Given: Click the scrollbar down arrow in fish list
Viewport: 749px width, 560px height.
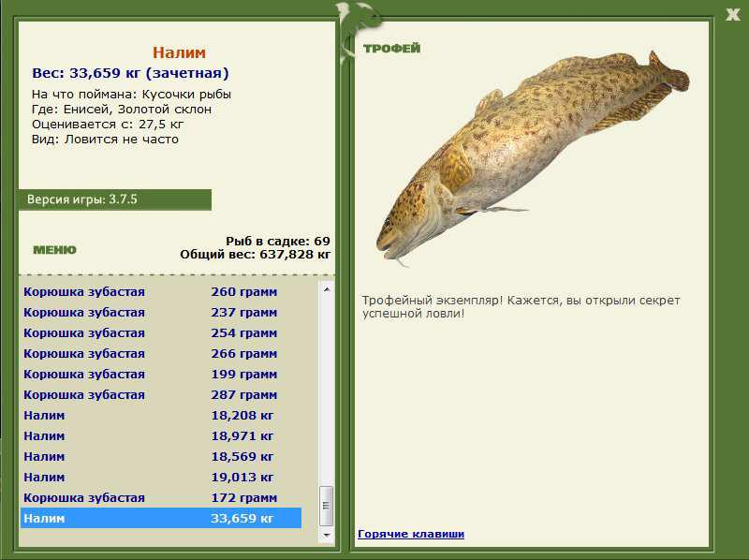Looking at the screenshot, I should click(x=327, y=535).
